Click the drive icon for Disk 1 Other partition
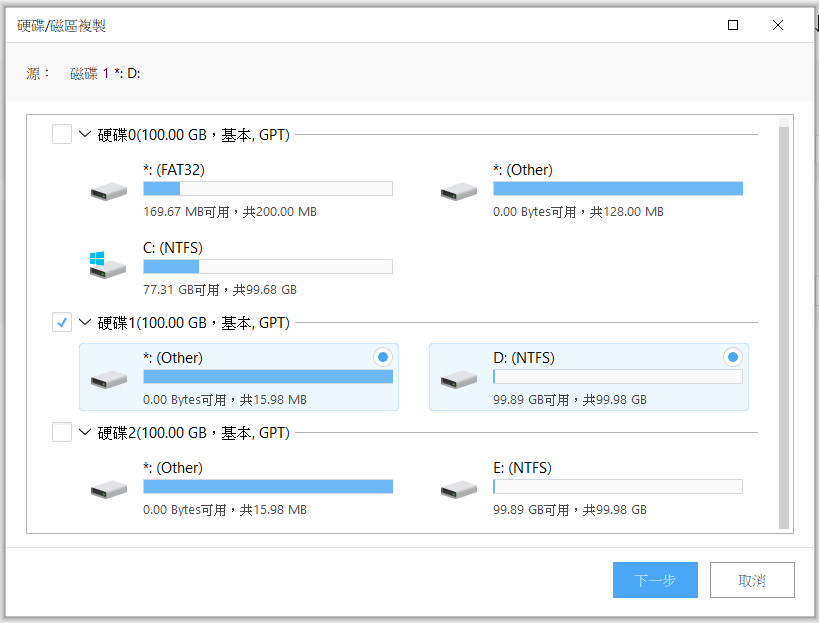Image resolution: width=819 pixels, height=623 pixels. 109,380
